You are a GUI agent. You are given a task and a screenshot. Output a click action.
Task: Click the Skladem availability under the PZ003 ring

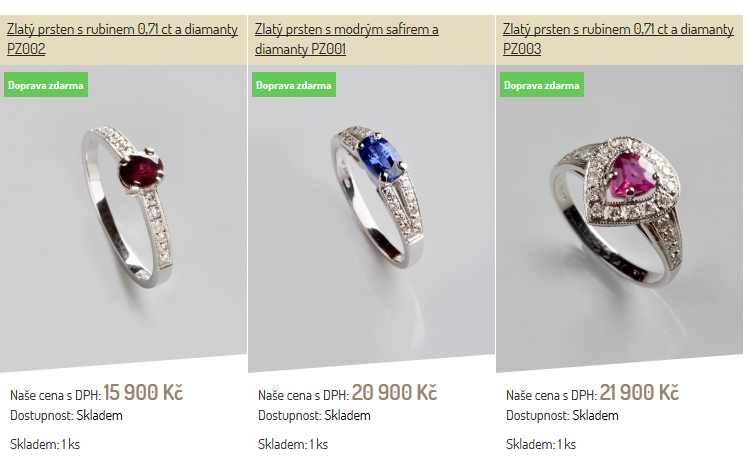point(595,416)
